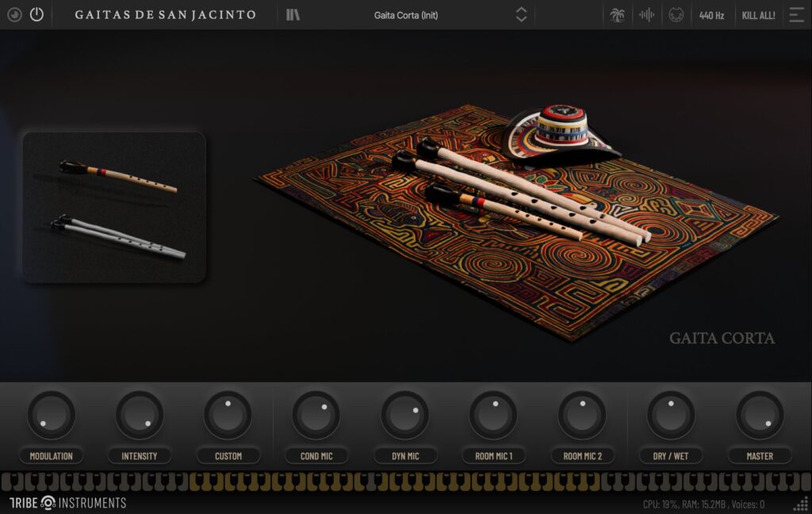812x514 pixels.
Task: Click the GAITA CORTA instrument title
Action: click(x=722, y=339)
